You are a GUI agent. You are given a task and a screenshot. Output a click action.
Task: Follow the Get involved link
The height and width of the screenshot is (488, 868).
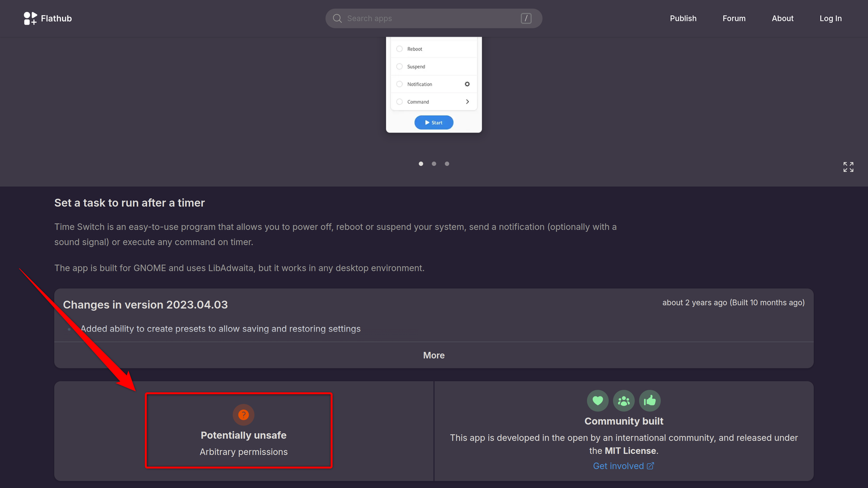(623, 466)
